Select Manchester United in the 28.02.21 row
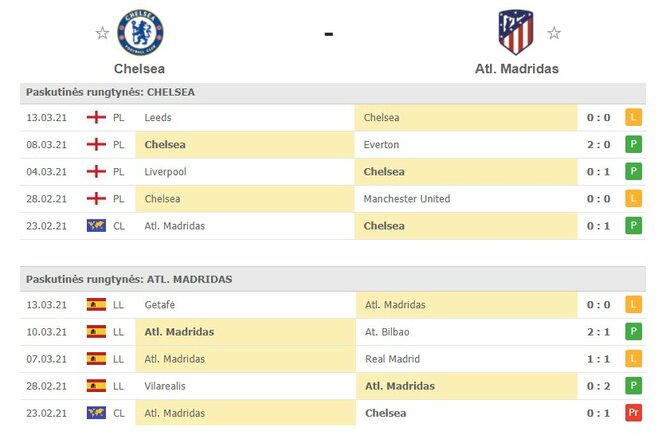This screenshot has width=662, height=443. (x=407, y=199)
